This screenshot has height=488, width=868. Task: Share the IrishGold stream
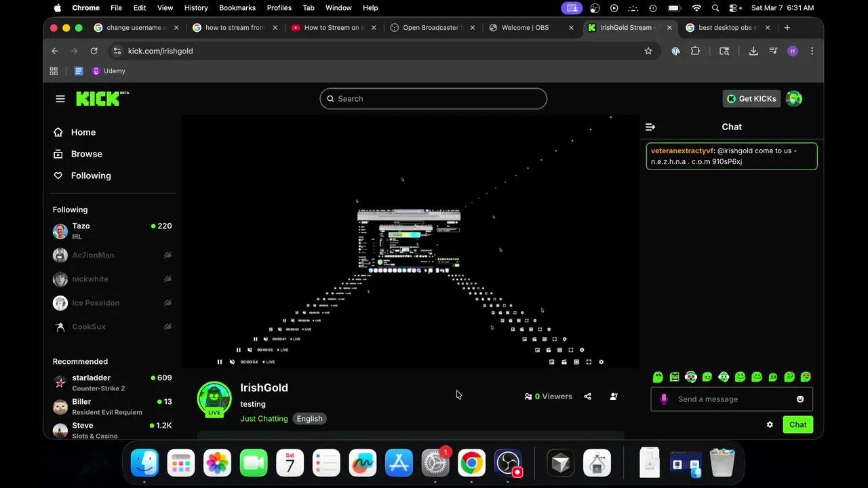pos(588,396)
